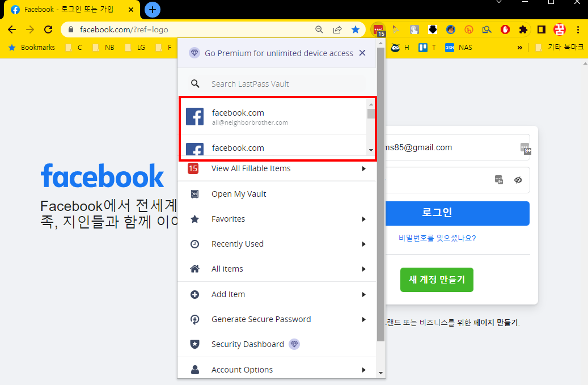The image size is (588, 385).
Task: Click the browser forward arrow
Action: 30,29
